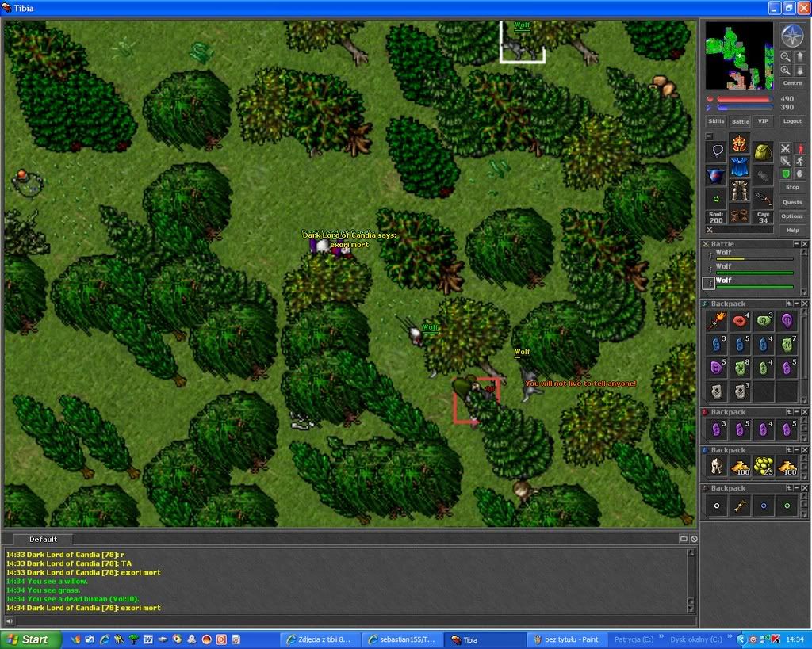
Task: Select the blue armor slot
Action: pos(740,166)
